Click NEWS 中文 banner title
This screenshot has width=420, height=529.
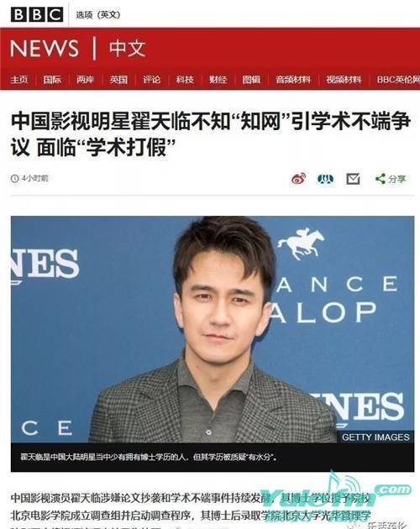click(78, 48)
